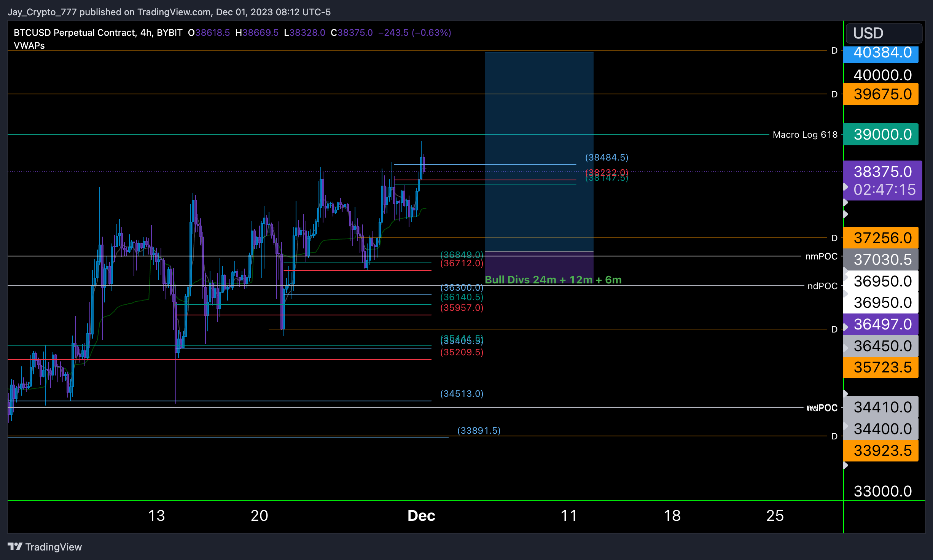Click the (38484.5) blue level label
This screenshot has height=560, width=933.
607,157
